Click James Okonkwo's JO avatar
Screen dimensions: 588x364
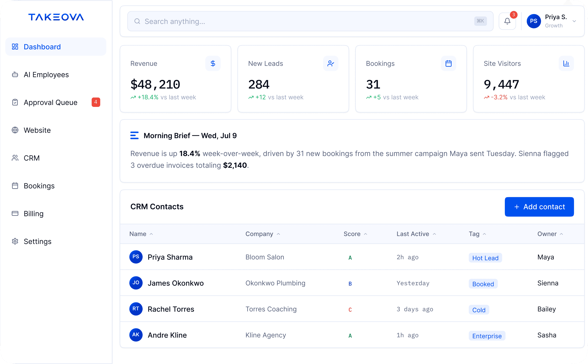136,283
